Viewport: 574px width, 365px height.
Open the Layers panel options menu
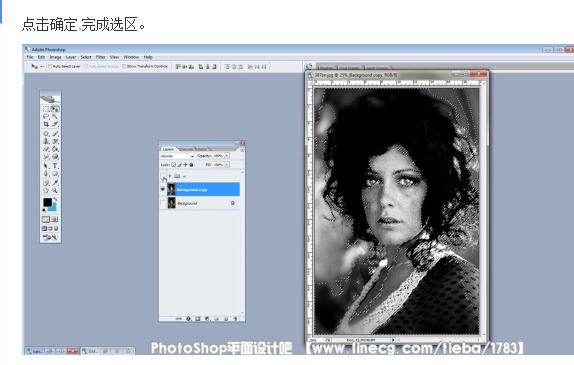(x=242, y=150)
